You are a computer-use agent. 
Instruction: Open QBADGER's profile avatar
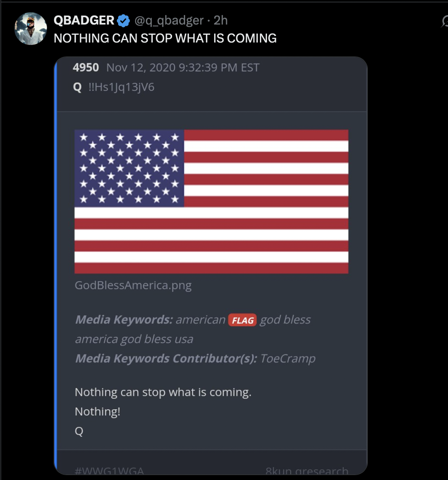pos(31,29)
